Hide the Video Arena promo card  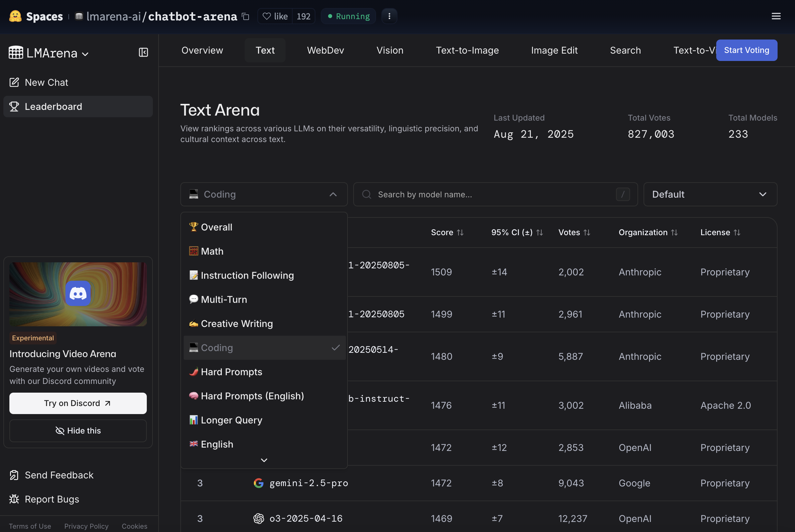pyautogui.click(x=78, y=430)
